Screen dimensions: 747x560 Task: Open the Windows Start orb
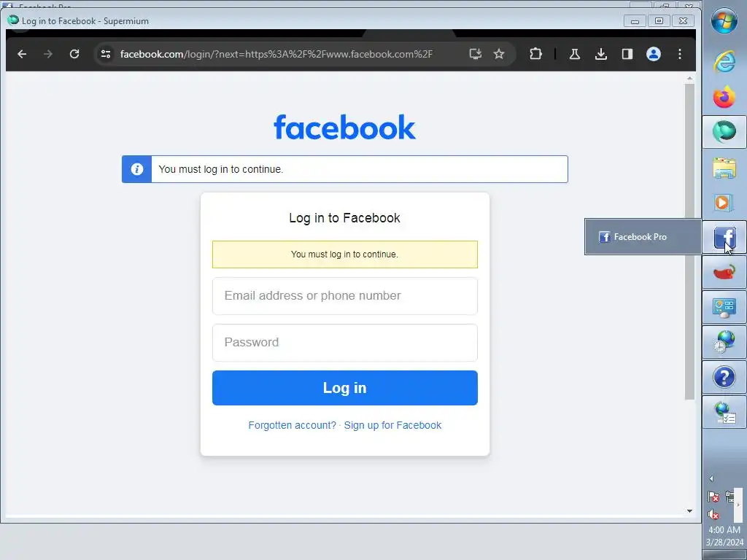point(724,21)
